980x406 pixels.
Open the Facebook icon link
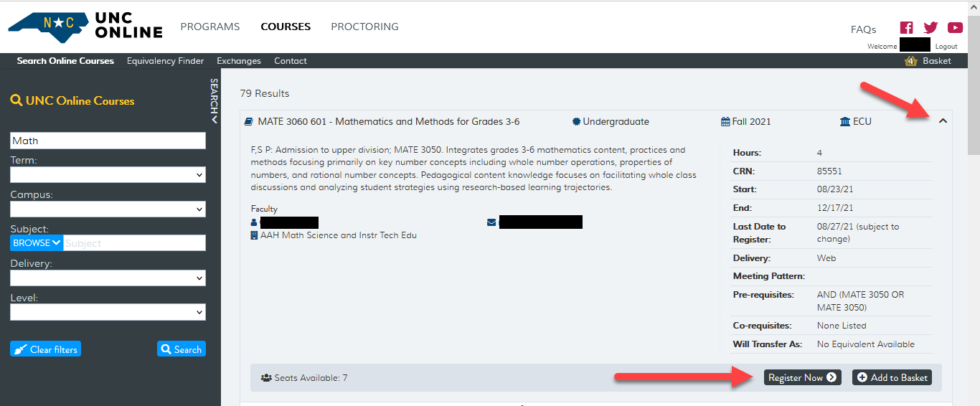tap(907, 28)
